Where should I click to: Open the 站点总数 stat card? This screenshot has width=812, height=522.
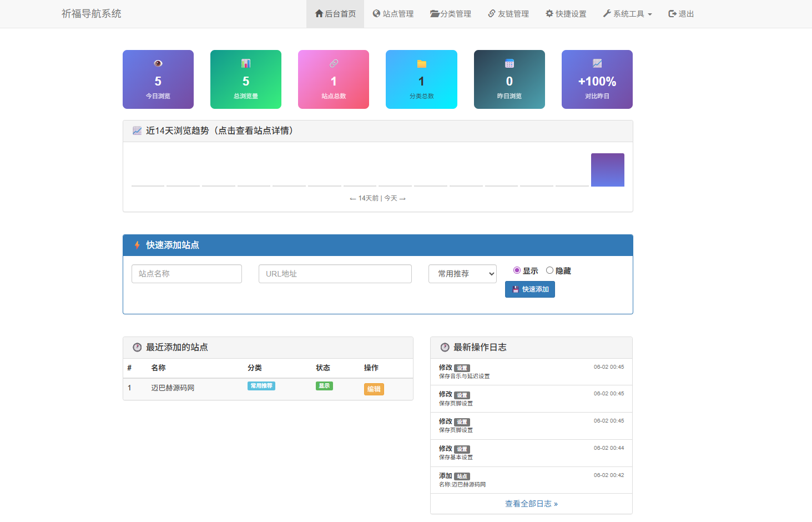coord(334,79)
